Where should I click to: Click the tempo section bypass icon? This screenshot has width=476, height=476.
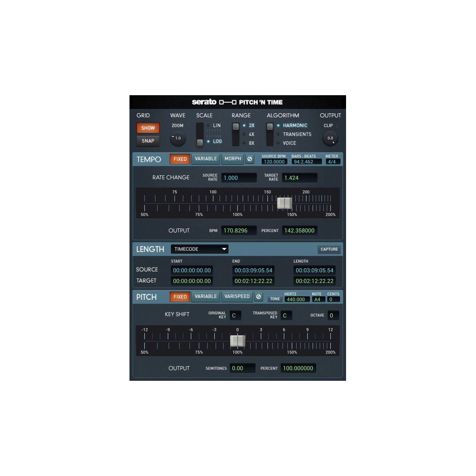click(250, 159)
